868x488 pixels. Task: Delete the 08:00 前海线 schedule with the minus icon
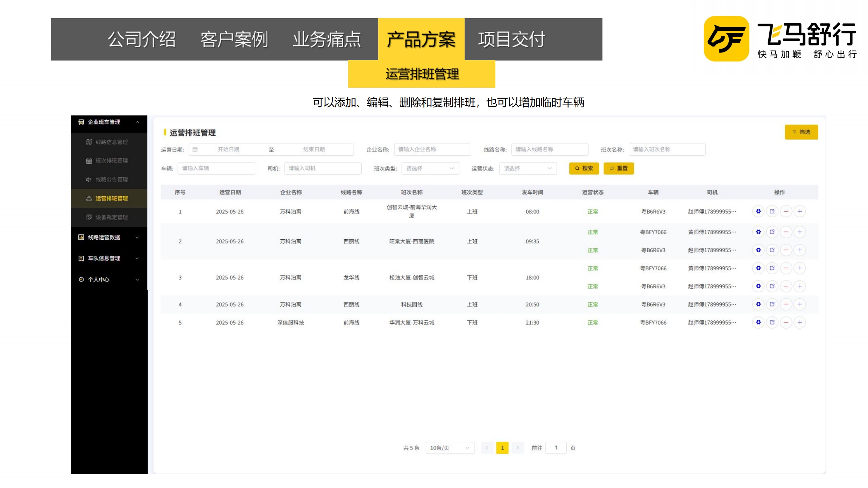786,211
